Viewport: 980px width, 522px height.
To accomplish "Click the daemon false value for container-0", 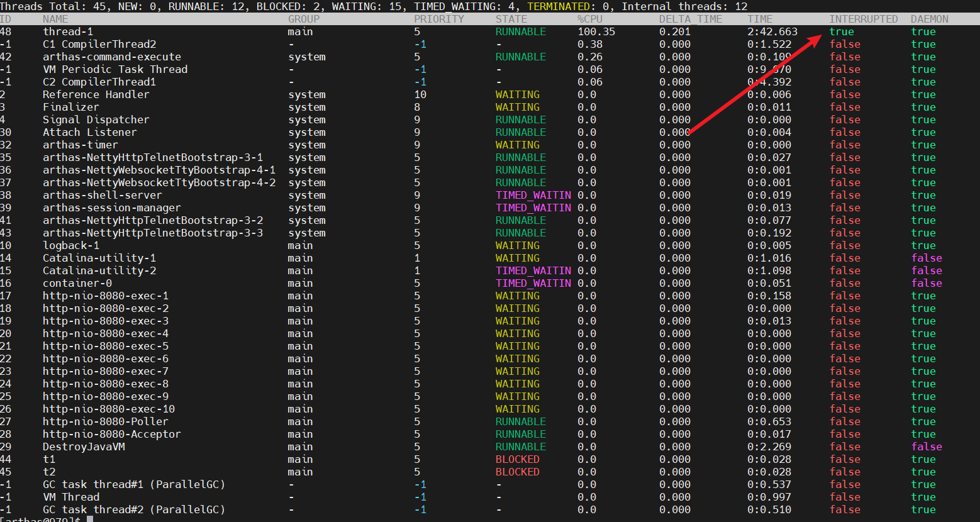I will pos(926,283).
